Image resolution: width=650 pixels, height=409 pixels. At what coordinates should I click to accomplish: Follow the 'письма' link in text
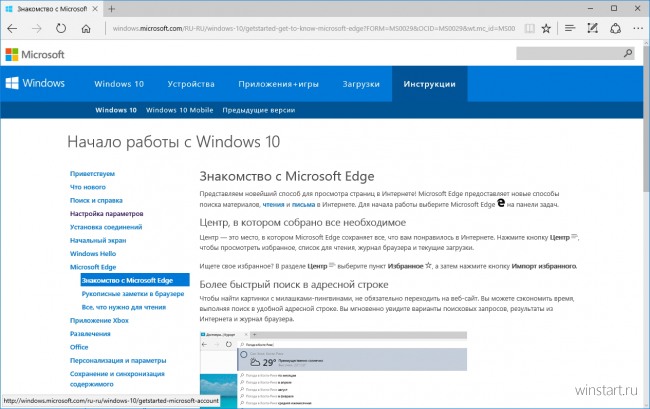(x=303, y=204)
